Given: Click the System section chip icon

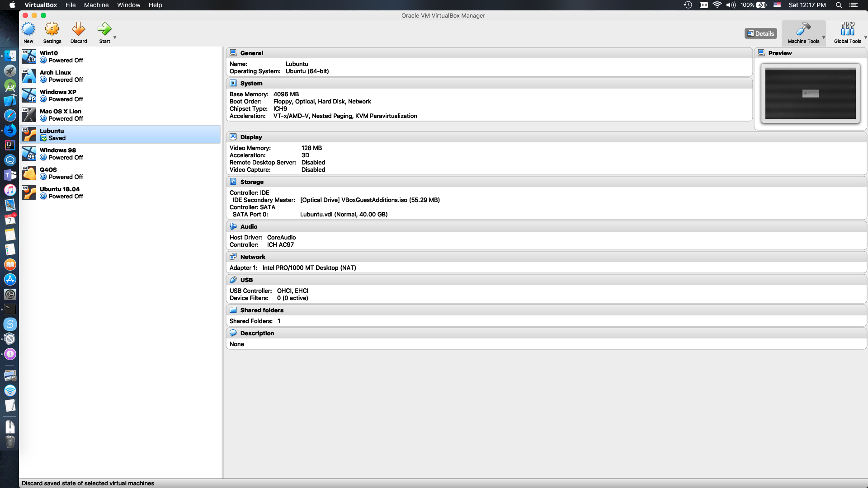Looking at the screenshot, I should [x=233, y=83].
